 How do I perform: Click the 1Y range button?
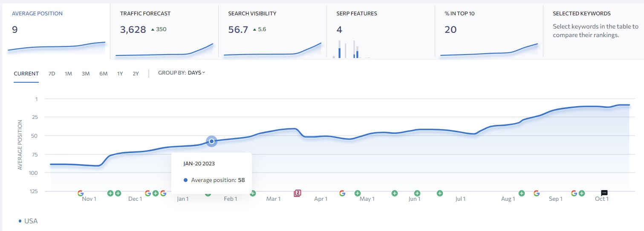[120, 74]
